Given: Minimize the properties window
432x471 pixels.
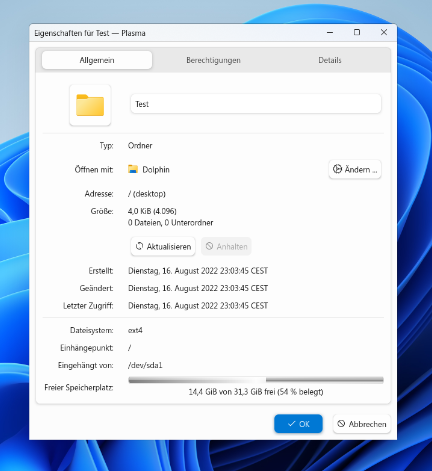Looking at the screenshot, I should point(330,32).
